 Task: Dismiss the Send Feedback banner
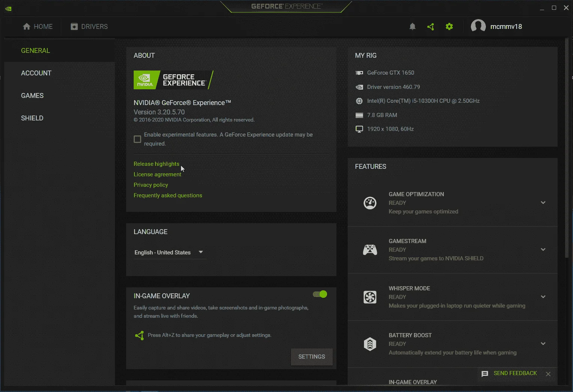548,374
